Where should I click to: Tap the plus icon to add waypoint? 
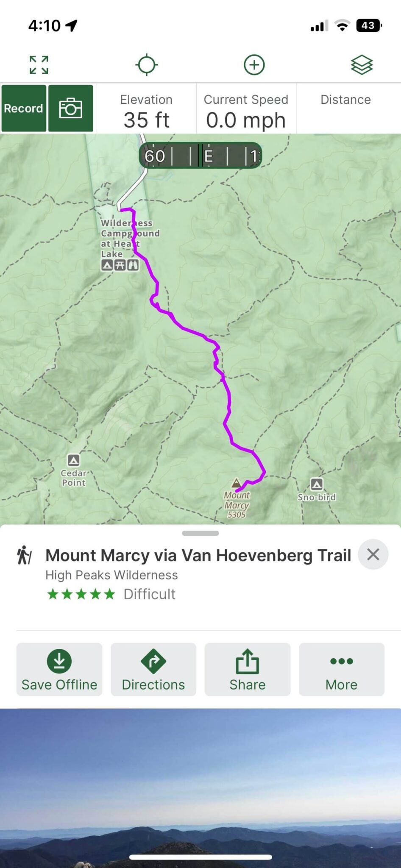(254, 64)
